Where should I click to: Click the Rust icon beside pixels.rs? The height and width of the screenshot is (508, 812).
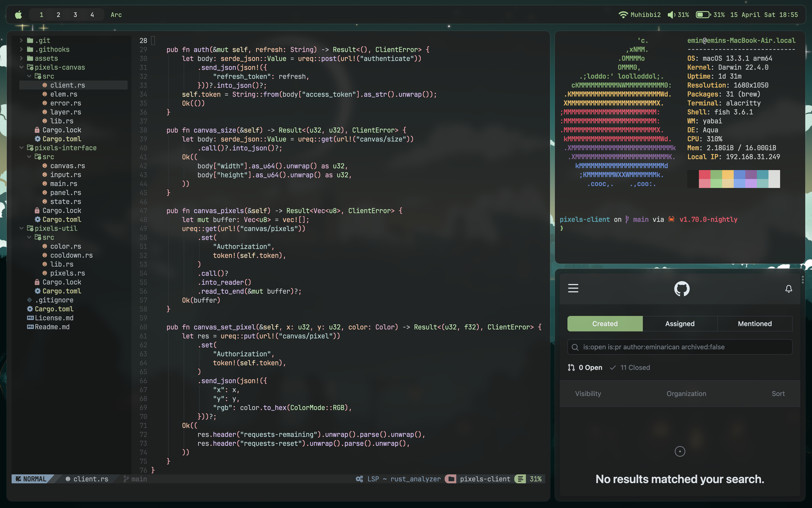coord(45,273)
